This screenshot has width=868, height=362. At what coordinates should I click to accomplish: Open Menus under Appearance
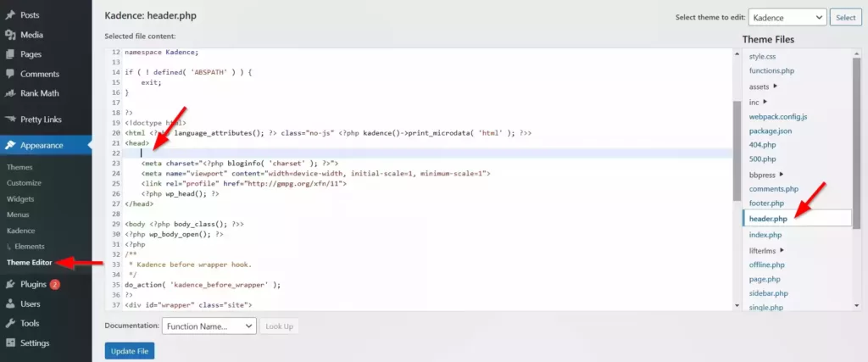click(x=18, y=214)
